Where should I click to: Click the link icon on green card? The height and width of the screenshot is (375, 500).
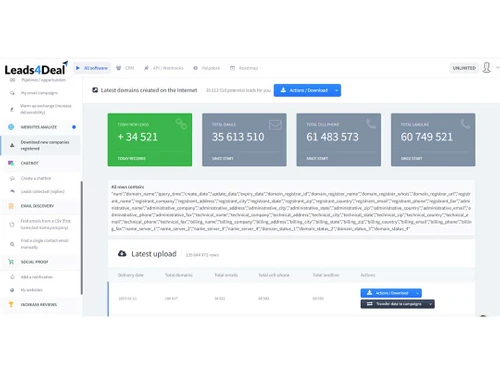(x=181, y=124)
